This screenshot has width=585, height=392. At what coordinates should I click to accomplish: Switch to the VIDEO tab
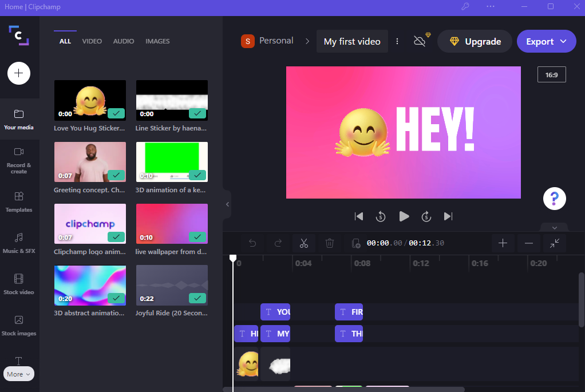[x=92, y=41]
